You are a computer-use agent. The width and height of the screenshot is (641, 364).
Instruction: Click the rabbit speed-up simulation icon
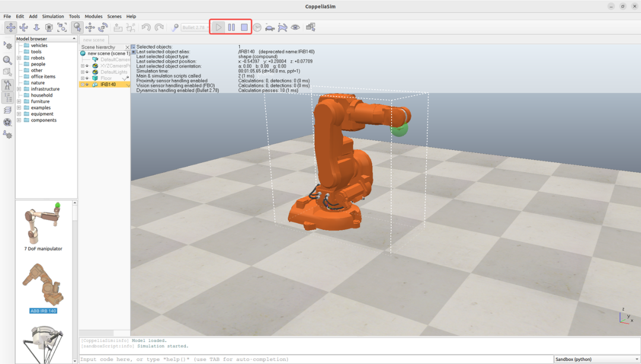pyautogui.click(x=283, y=28)
